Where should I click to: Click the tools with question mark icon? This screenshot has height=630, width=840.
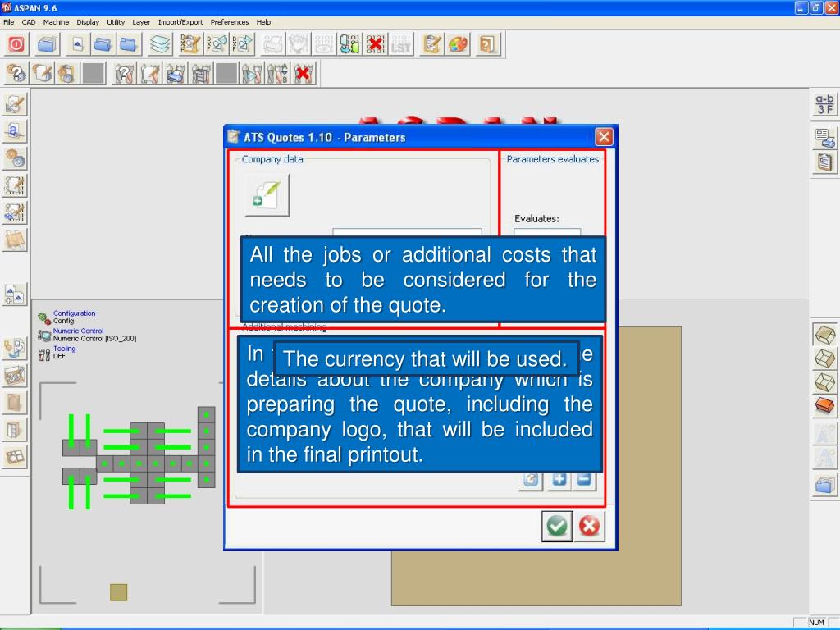[x=125, y=73]
